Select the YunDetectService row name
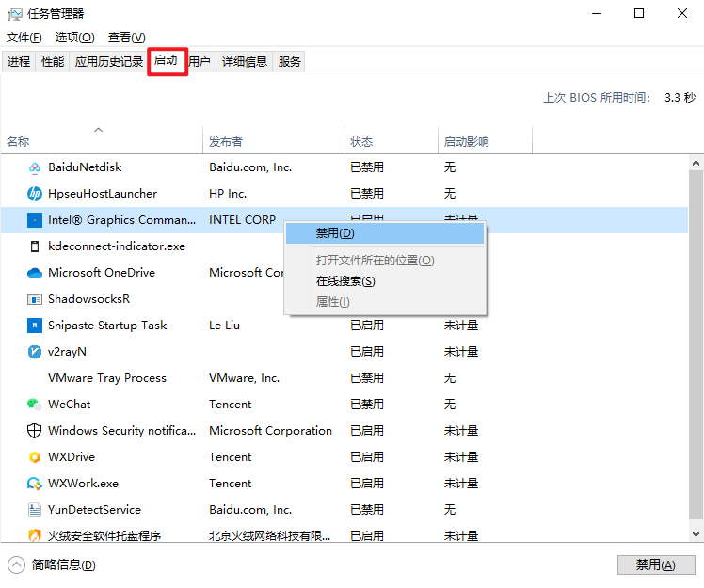The width and height of the screenshot is (704, 588). 94,510
